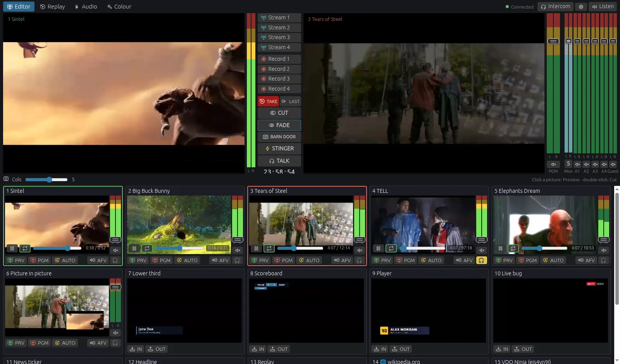The height and width of the screenshot is (364, 620).
Task: Select the STINGER transition
Action: [x=279, y=148]
